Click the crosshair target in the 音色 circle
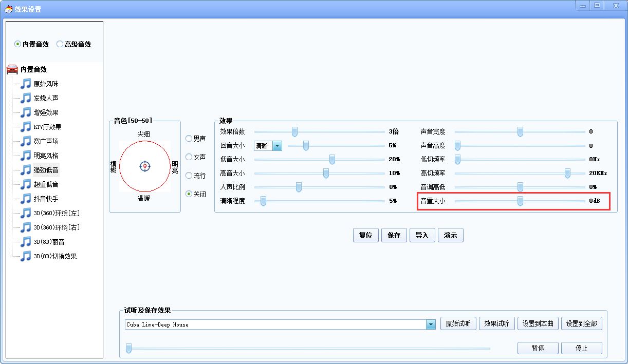The height and width of the screenshot is (364, 628). (x=145, y=166)
